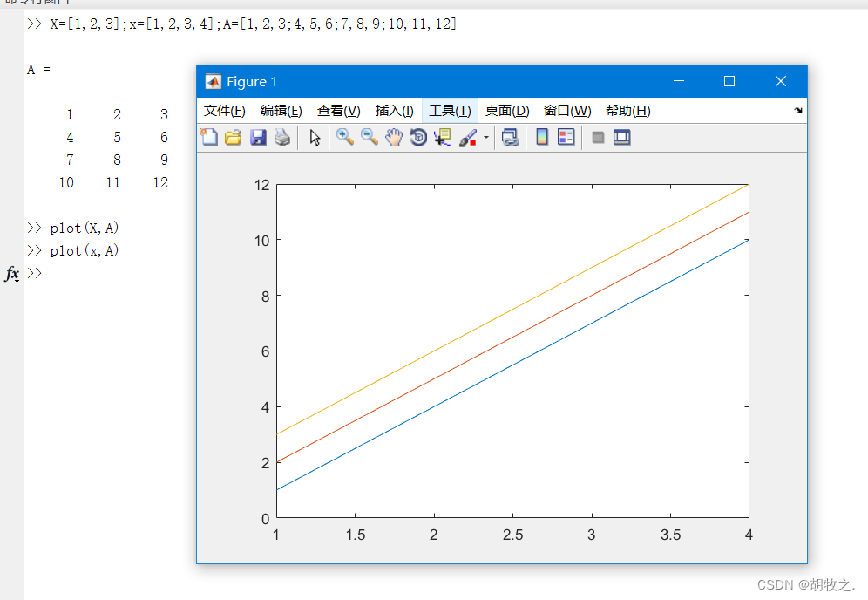Maximize the Figure 1 window
The image size is (868, 600).
pos(729,81)
